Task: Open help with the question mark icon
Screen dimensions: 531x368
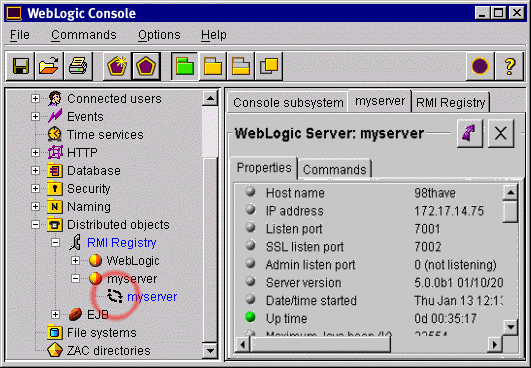Action: (x=510, y=66)
